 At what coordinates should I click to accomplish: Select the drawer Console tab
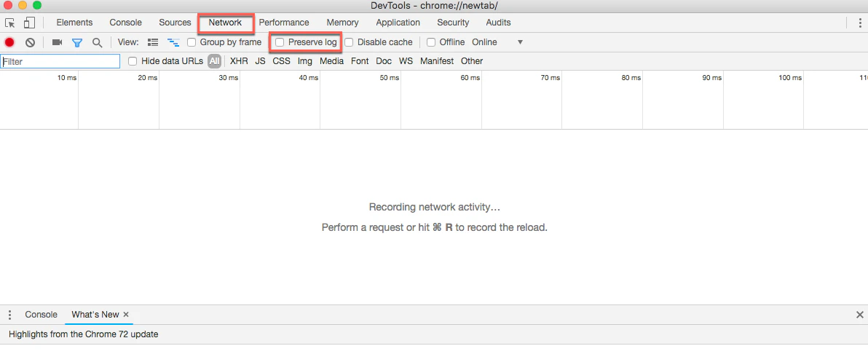41,315
